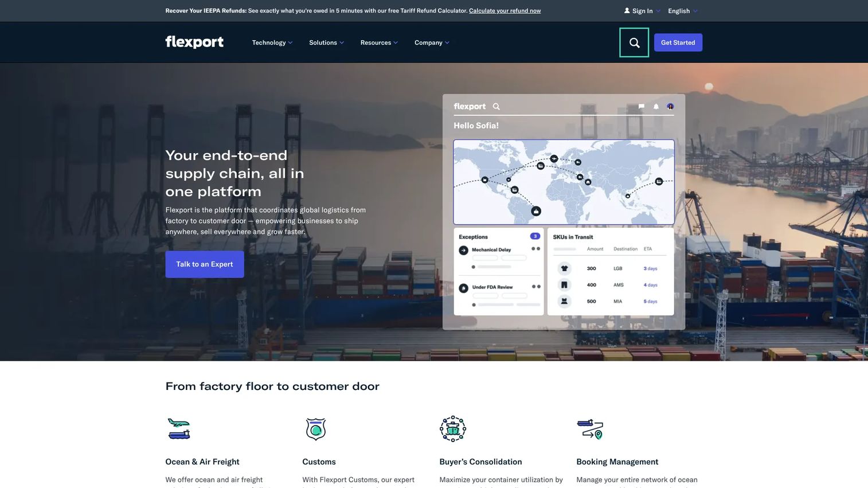Expand the Resources menu

pos(379,42)
